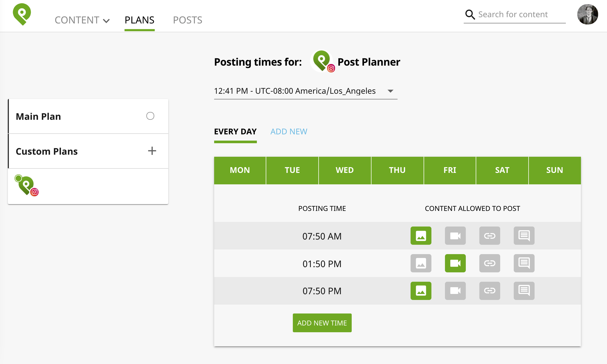Open the ADD NEW tab
The image size is (607, 364).
tap(288, 131)
